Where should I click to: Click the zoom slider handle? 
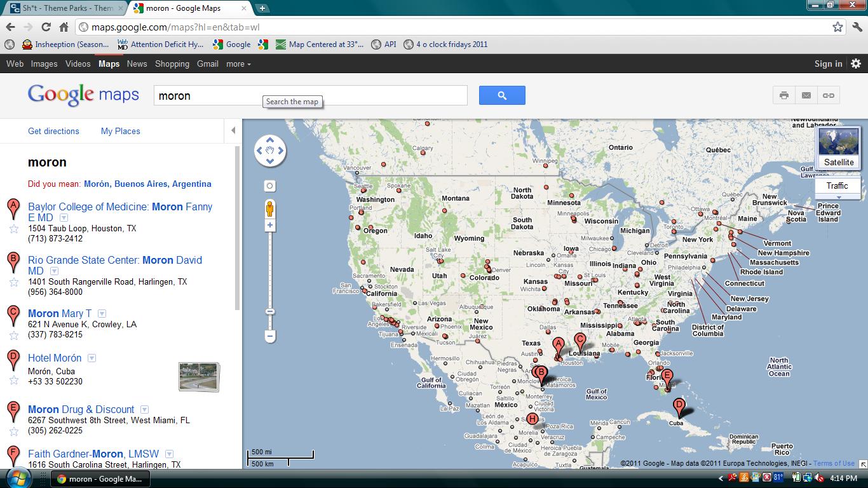tap(270, 311)
